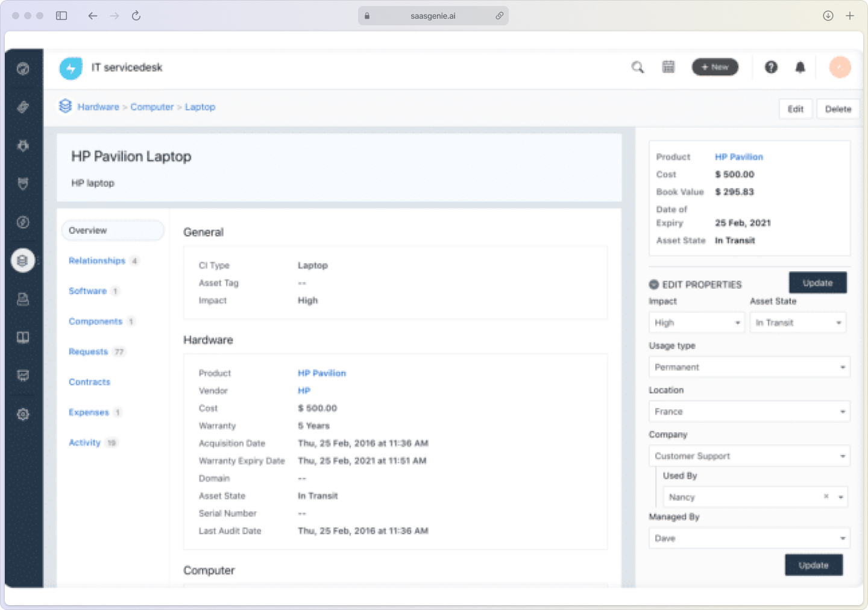Open the Dashboard from the left sidebar
Screen dimensions: 868x610
click(23, 69)
